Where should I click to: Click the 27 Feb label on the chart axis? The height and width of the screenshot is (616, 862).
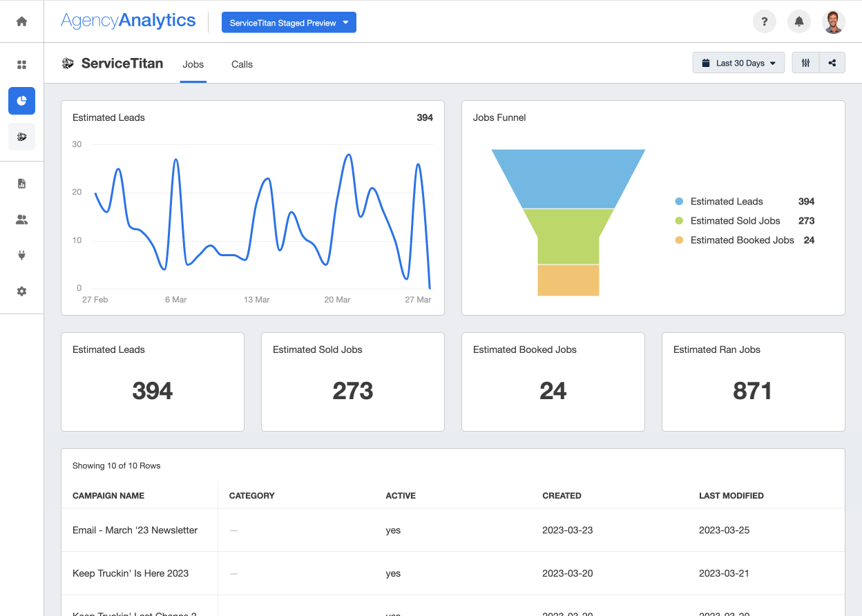coord(95,300)
